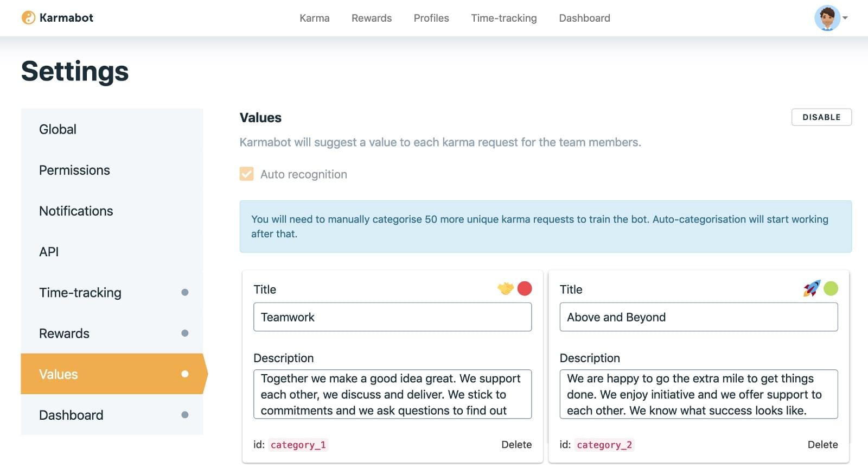Edit the Above and Beyond description text box
The width and height of the screenshot is (868, 467).
coord(698,394)
